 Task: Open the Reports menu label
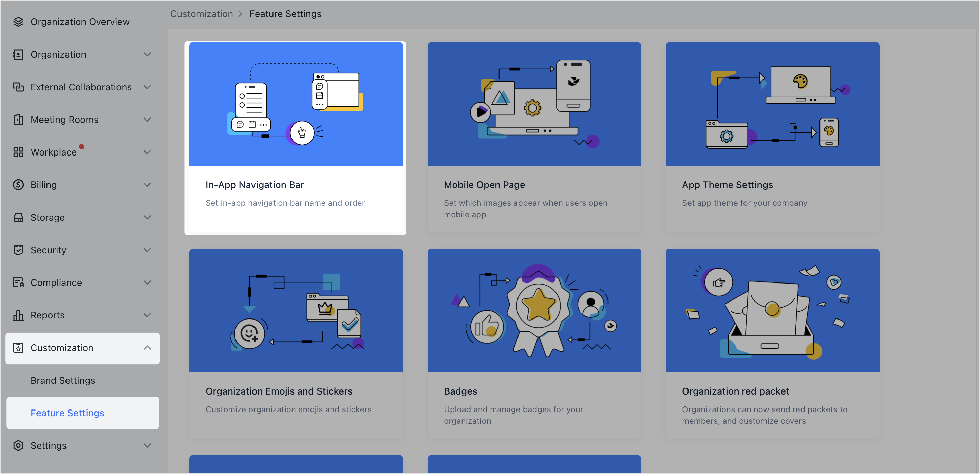pyautogui.click(x=48, y=315)
